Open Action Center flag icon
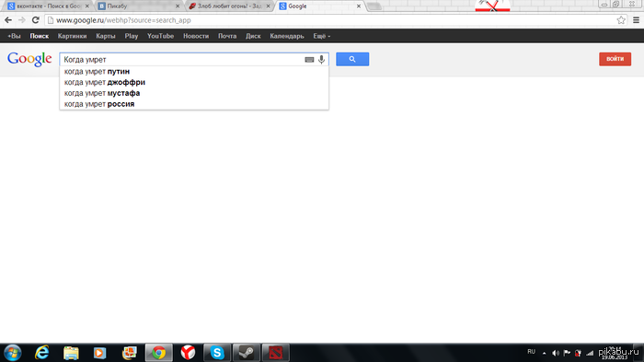This screenshot has width=644, height=362. click(x=568, y=353)
